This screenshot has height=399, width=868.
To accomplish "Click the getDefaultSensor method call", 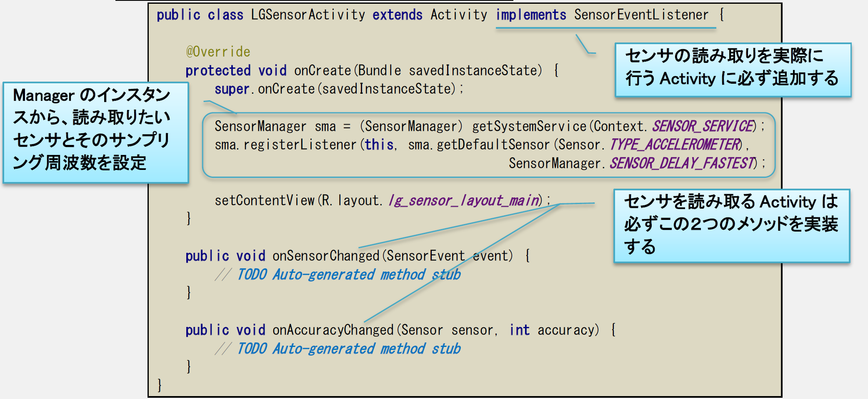I will (x=493, y=145).
